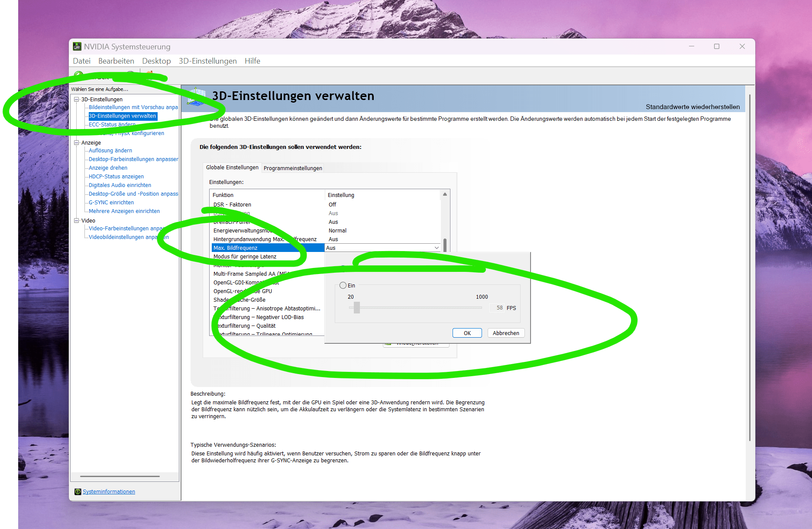
Task: Switch to the Globale Einstellungen tab
Action: (232, 168)
